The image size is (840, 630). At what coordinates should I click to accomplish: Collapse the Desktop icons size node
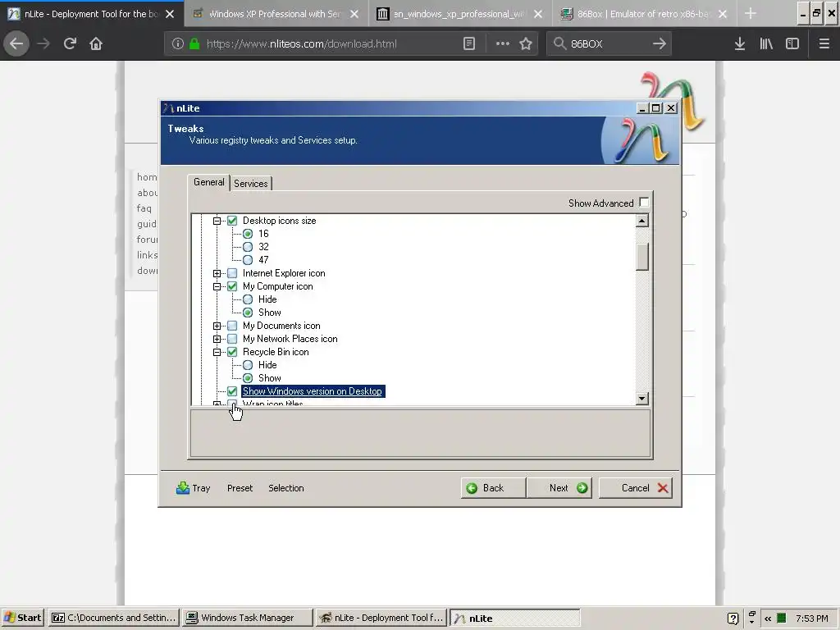point(217,221)
